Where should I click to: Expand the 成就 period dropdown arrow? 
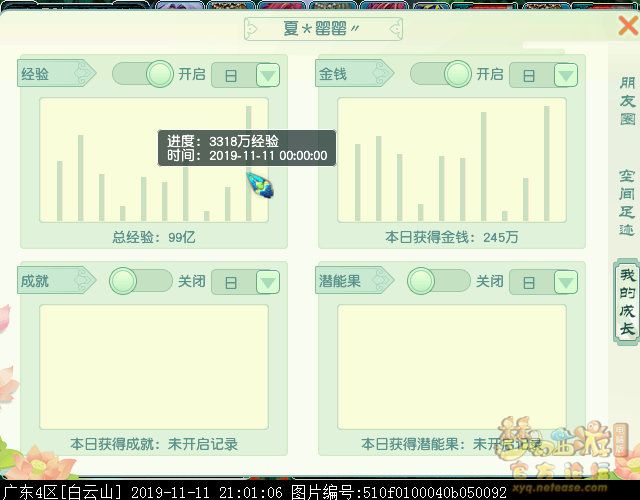[267, 282]
